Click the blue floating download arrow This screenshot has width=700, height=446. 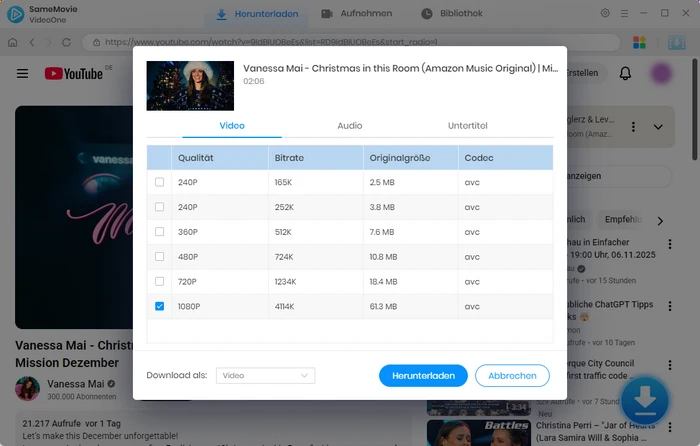(645, 399)
